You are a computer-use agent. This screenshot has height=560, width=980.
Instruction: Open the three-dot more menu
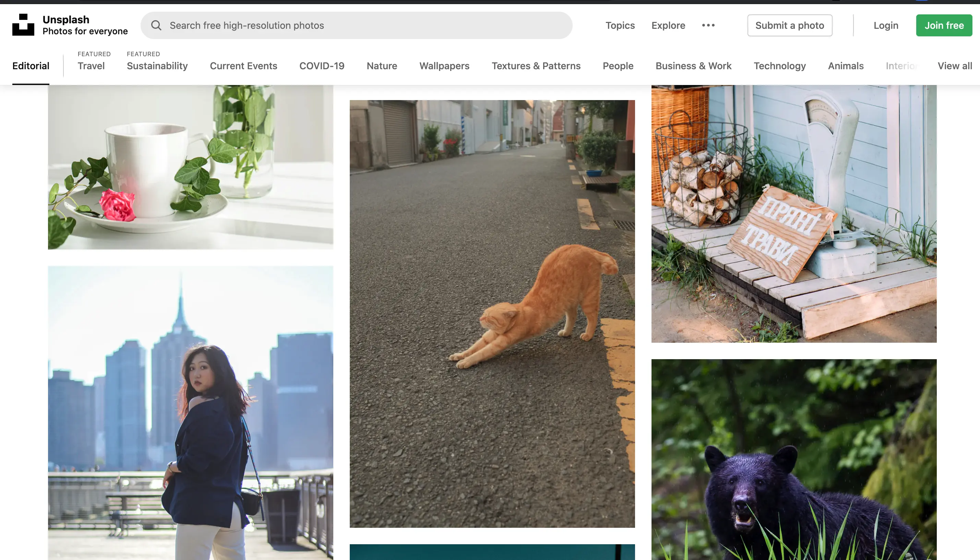[x=708, y=25]
